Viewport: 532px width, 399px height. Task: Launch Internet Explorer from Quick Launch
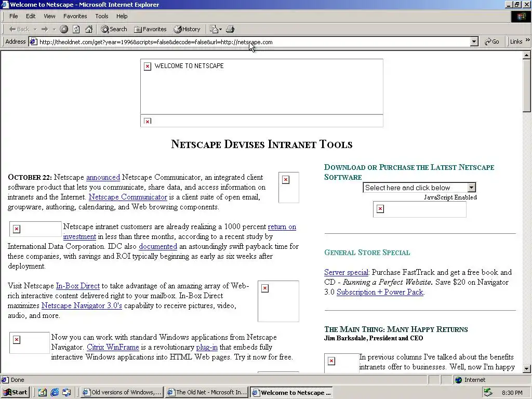(x=55, y=392)
